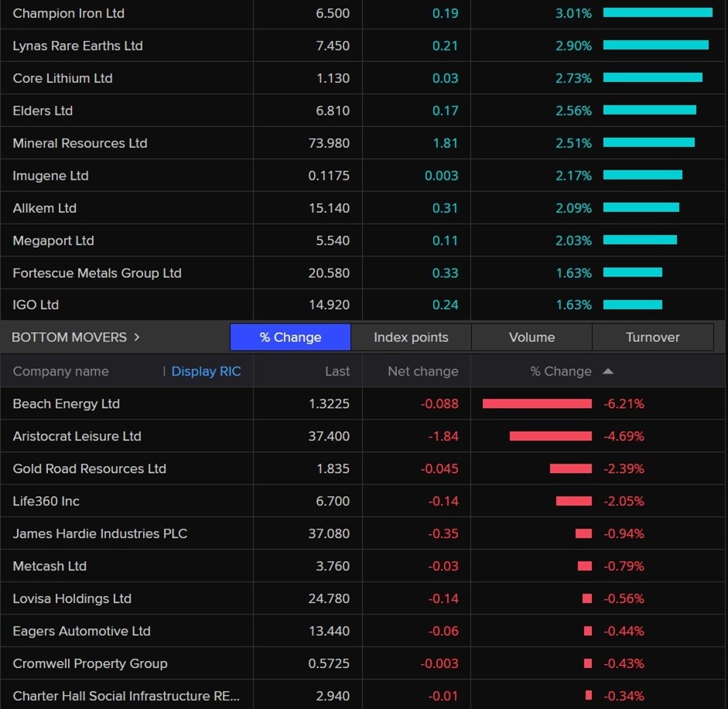Click Champion Iron teal change bar
Viewport: 728px width, 709px height.
(658, 12)
